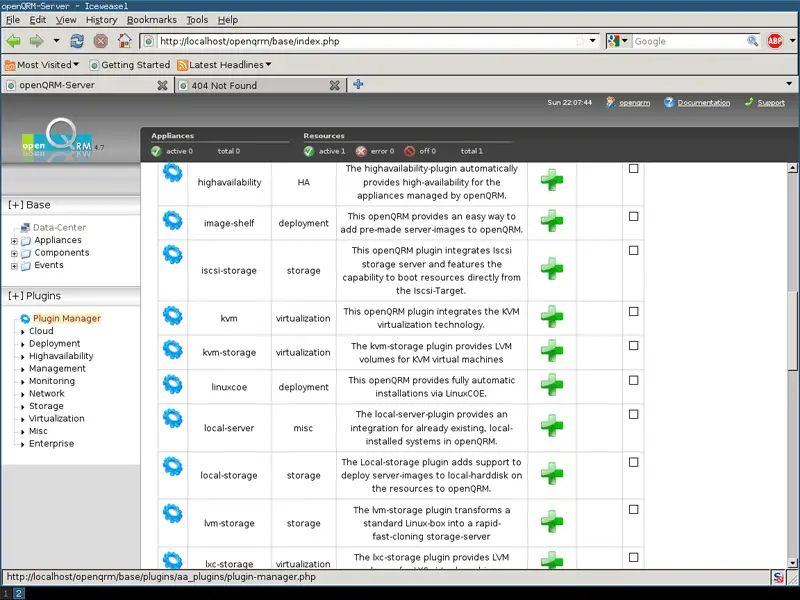The height and width of the screenshot is (600, 800).
Task: Tick the highavailability plugin checkbox
Action: coord(634,168)
